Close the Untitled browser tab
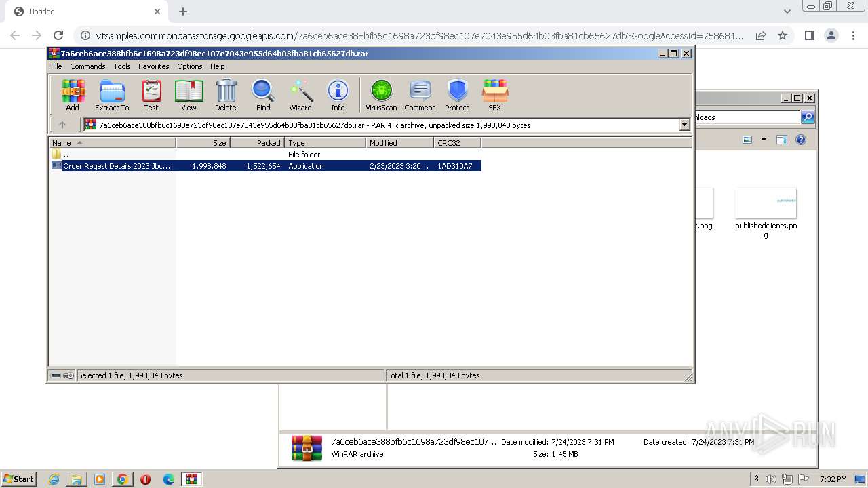This screenshot has height=488, width=868. click(157, 12)
